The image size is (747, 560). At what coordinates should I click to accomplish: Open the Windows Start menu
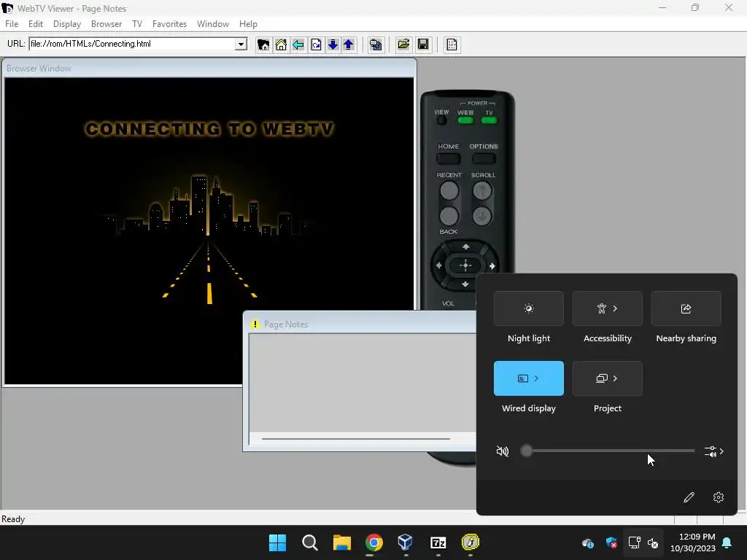point(277,542)
